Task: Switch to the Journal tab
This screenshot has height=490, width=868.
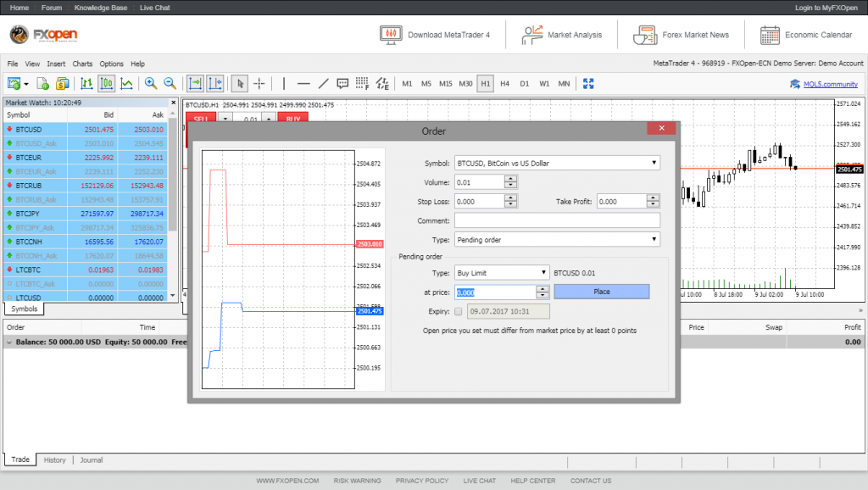Action: click(92, 460)
